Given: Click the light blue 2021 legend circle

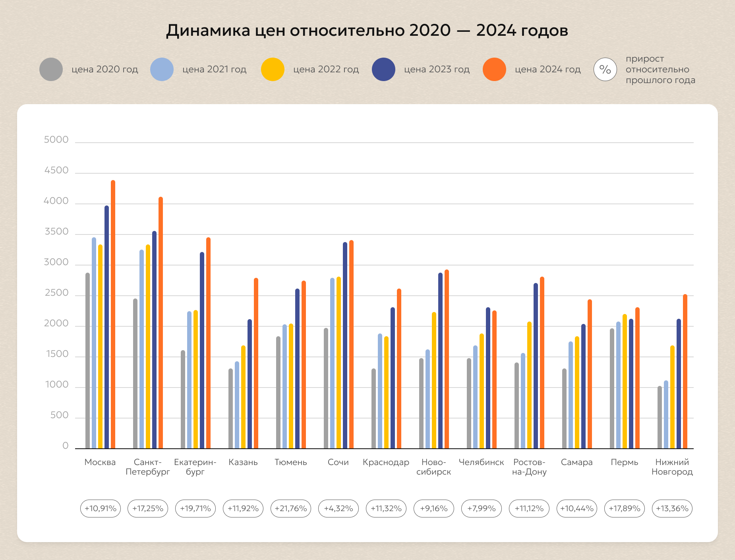Looking at the screenshot, I should [162, 69].
